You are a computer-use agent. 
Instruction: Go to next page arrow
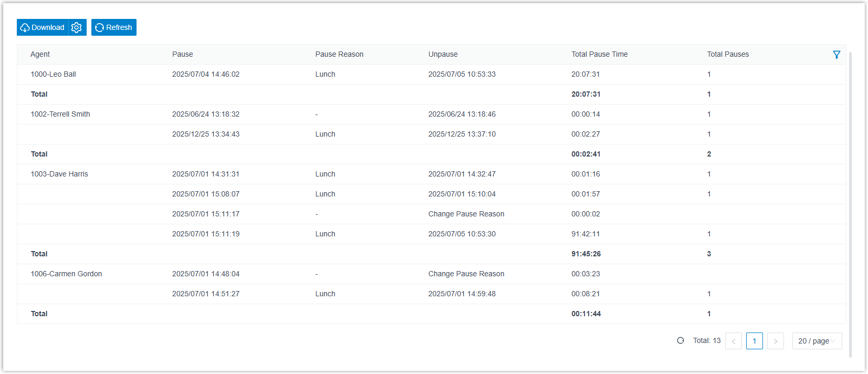tap(776, 341)
